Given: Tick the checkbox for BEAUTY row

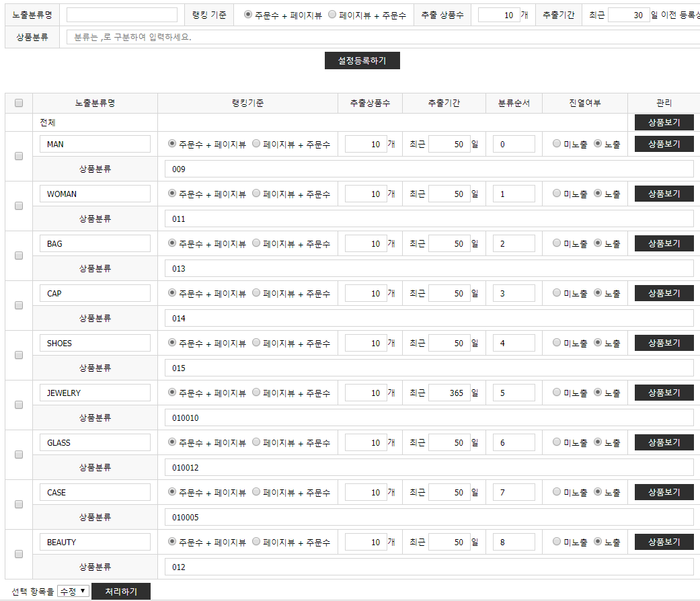Looking at the screenshot, I should tap(19, 554).
